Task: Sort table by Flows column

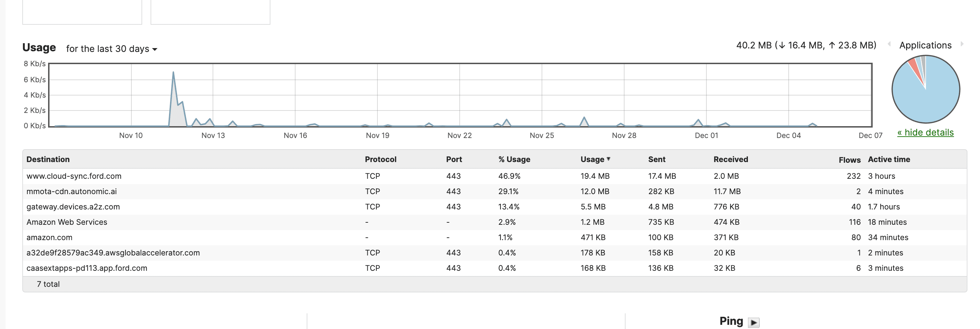Action: tap(849, 160)
